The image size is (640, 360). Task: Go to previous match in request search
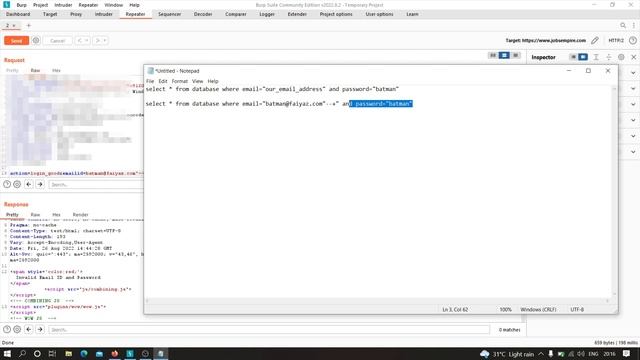click(29, 184)
